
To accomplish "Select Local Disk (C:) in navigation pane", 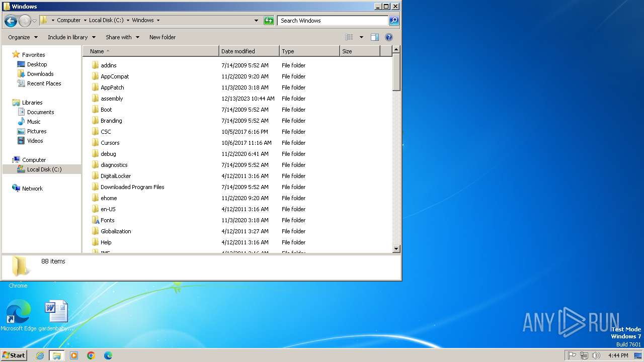I will click(44, 169).
